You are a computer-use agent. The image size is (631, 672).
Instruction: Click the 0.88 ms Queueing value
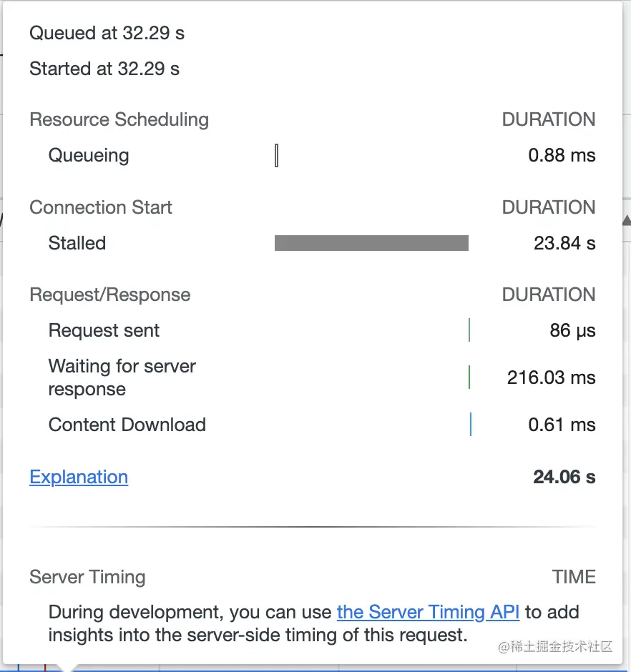click(562, 155)
